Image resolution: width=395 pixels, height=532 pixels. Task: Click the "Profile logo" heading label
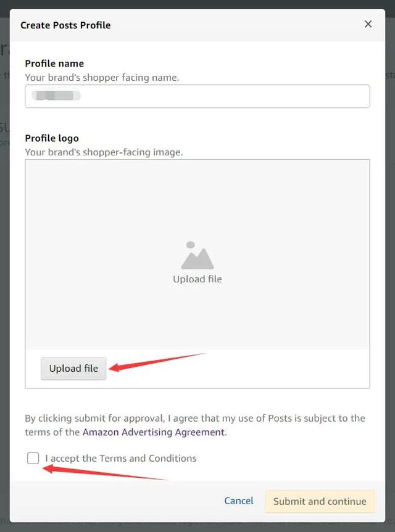coord(52,138)
